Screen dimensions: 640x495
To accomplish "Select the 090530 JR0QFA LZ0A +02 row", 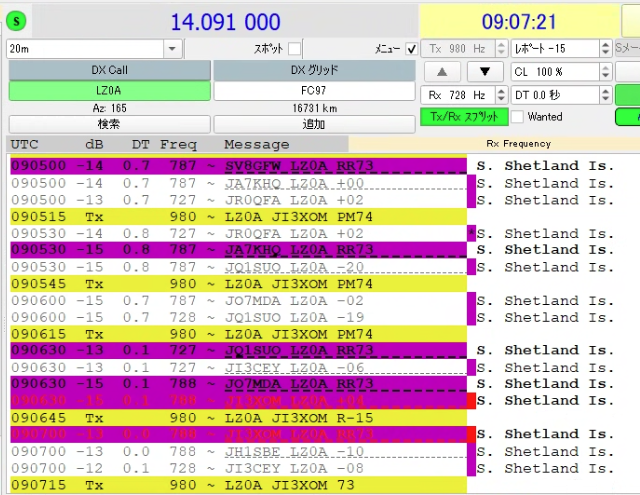I will click(238, 233).
